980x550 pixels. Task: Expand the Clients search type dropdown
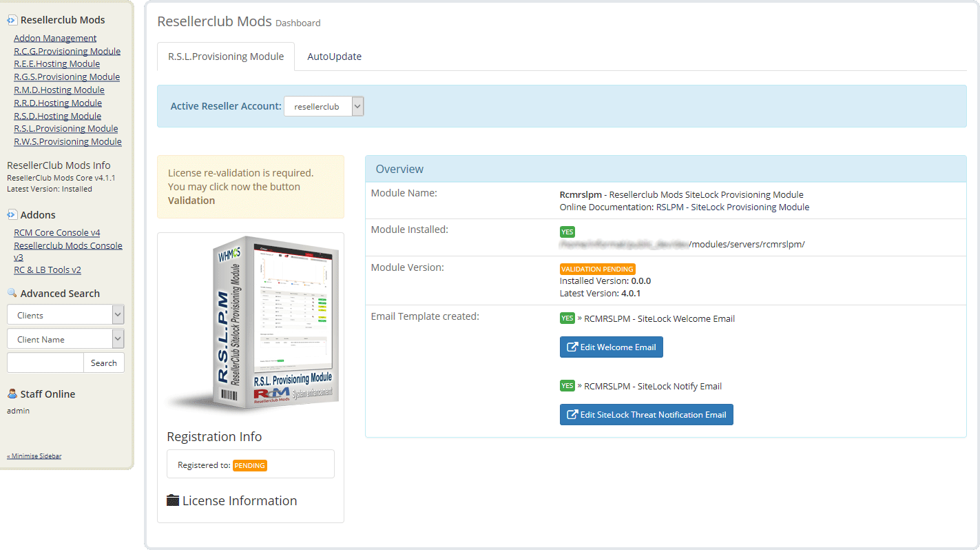[65, 315]
